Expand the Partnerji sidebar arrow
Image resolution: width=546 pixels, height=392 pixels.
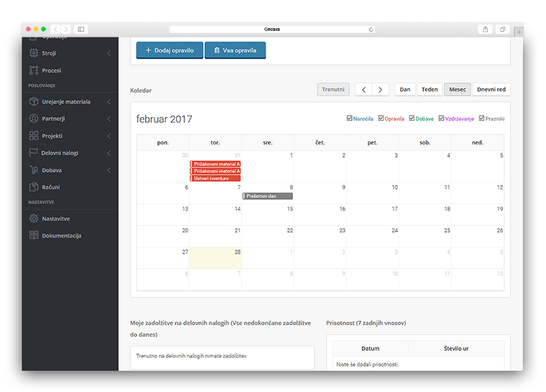point(109,119)
